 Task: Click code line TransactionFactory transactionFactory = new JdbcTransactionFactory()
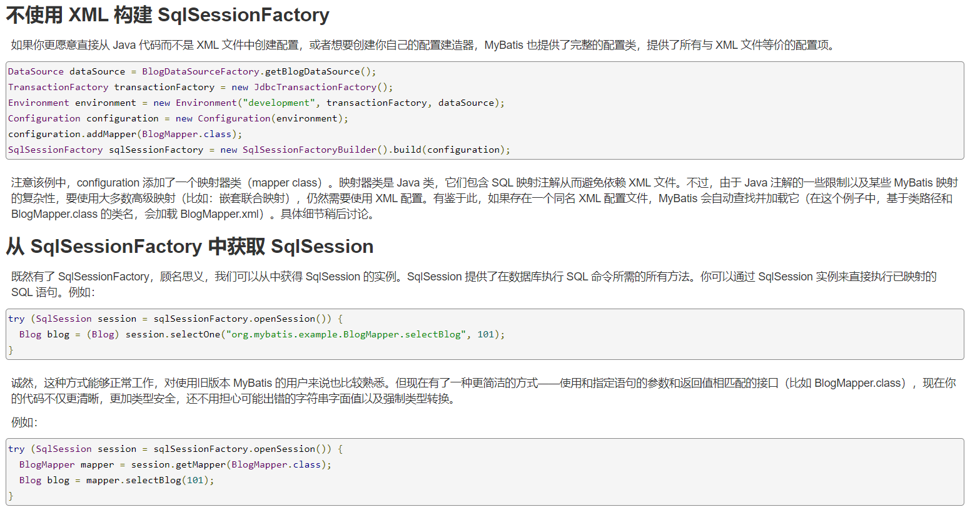click(x=200, y=87)
